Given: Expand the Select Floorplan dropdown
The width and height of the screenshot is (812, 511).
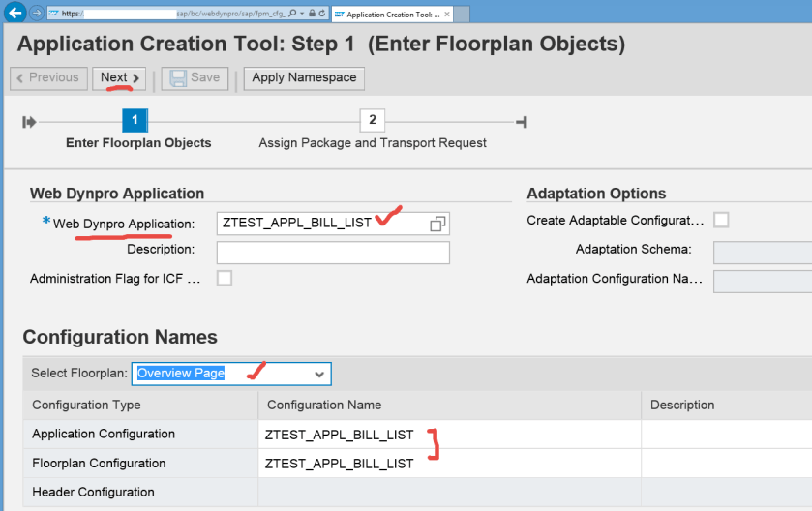Looking at the screenshot, I should [x=319, y=374].
